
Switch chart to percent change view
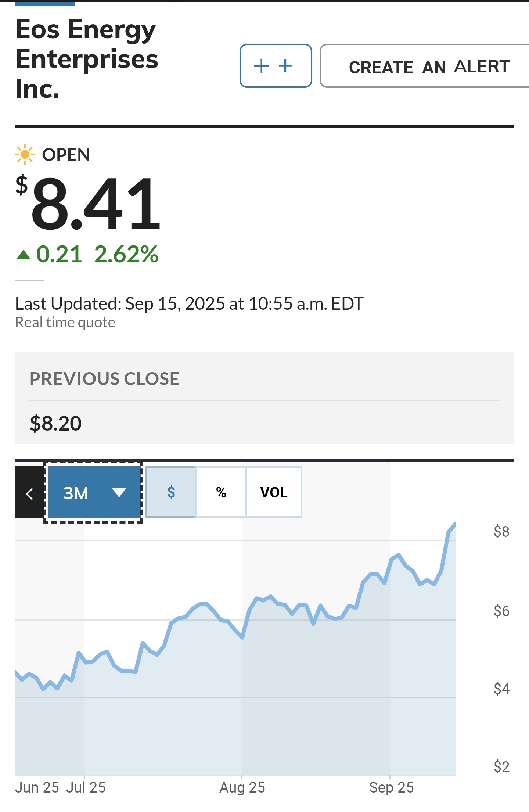[221, 492]
